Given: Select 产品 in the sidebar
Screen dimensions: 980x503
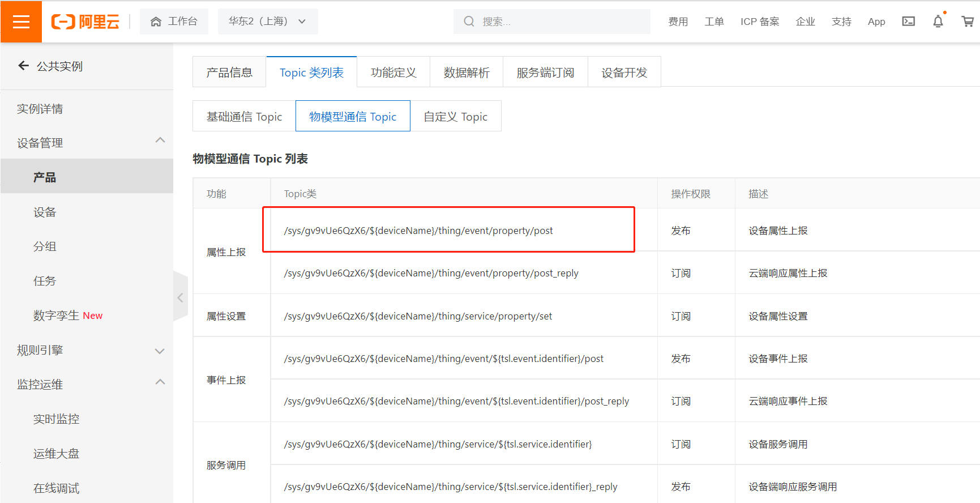Looking at the screenshot, I should tap(87, 177).
